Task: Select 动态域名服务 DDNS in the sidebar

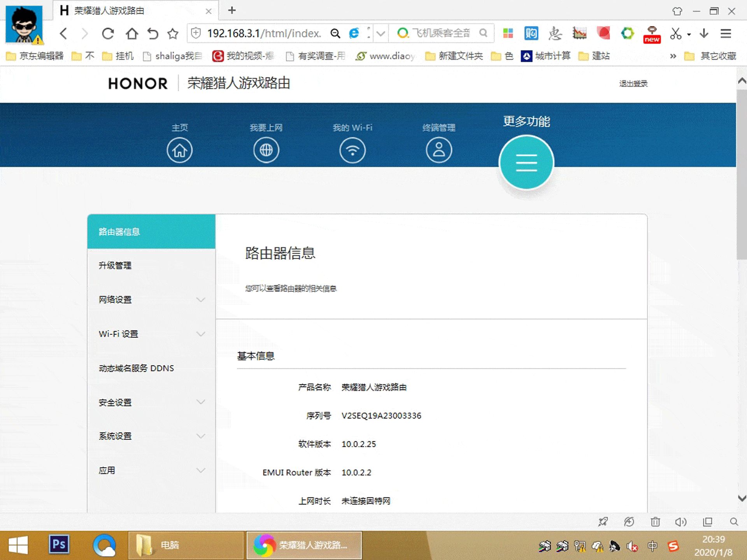Action: tap(151, 368)
